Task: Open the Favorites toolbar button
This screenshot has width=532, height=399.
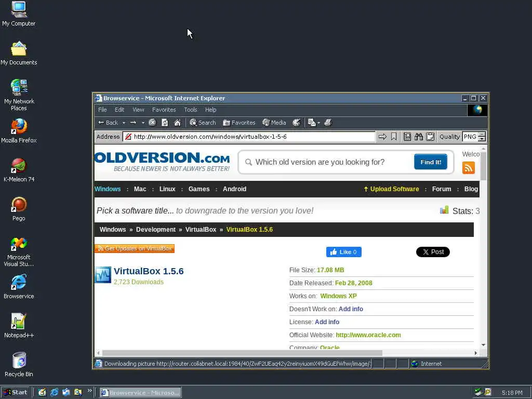Action: pyautogui.click(x=239, y=123)
